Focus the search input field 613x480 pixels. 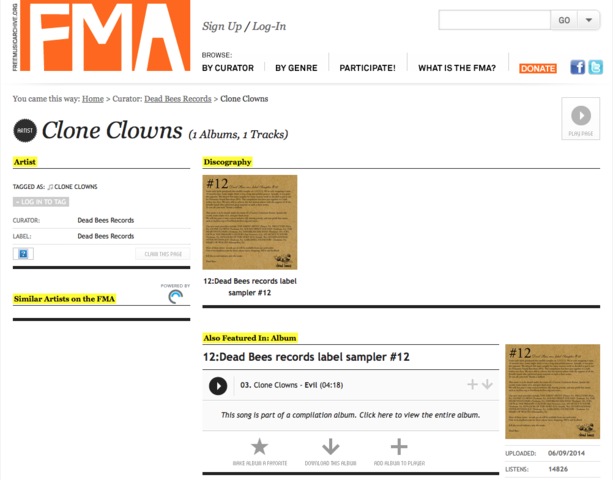(495, 20)
